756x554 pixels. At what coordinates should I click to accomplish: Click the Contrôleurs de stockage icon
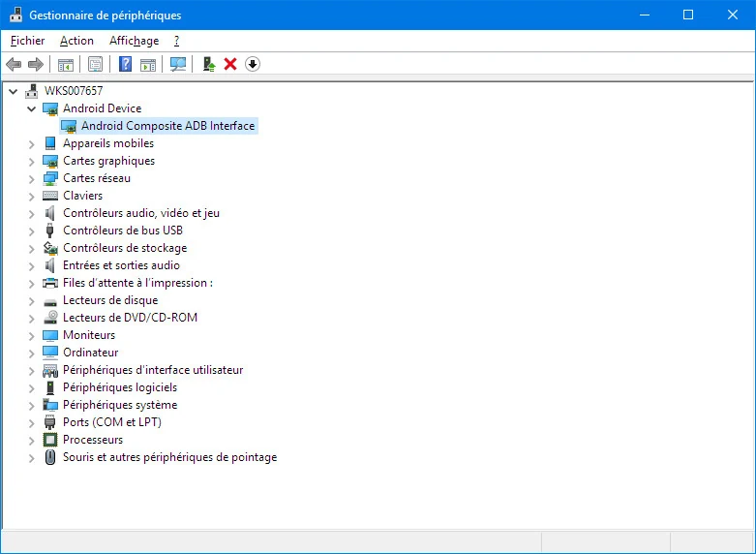tap(50, 248)
